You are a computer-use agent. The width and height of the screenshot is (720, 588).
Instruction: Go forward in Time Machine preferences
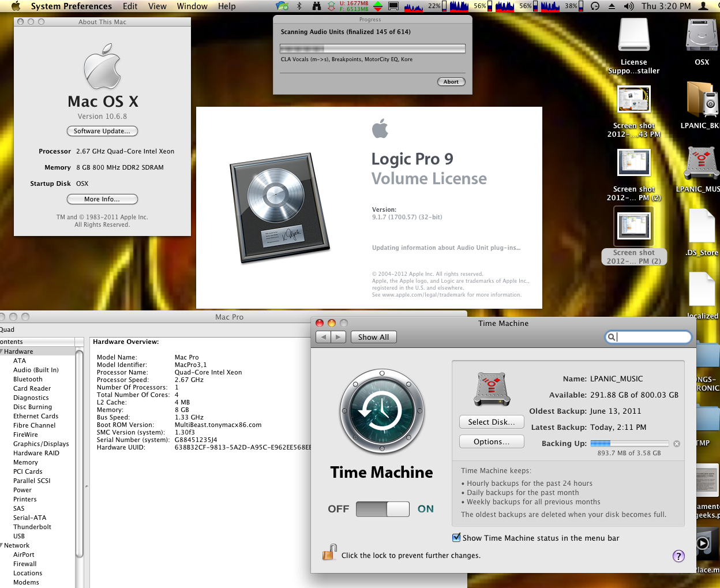tap(339, 337)
